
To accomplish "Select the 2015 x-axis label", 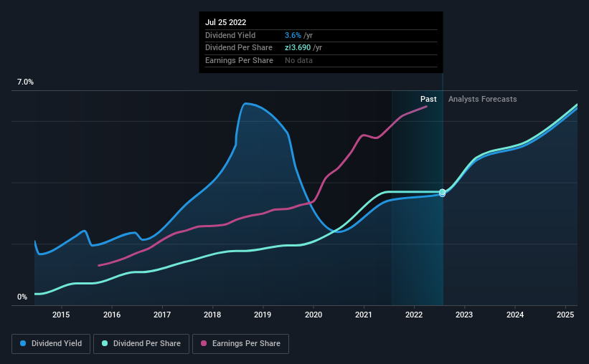I will (x=61, y=315).
